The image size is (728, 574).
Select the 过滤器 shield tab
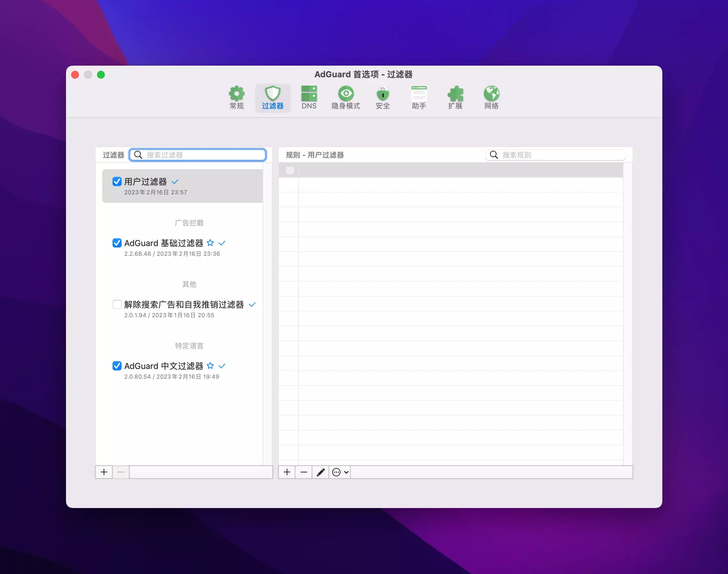point(273,97)
